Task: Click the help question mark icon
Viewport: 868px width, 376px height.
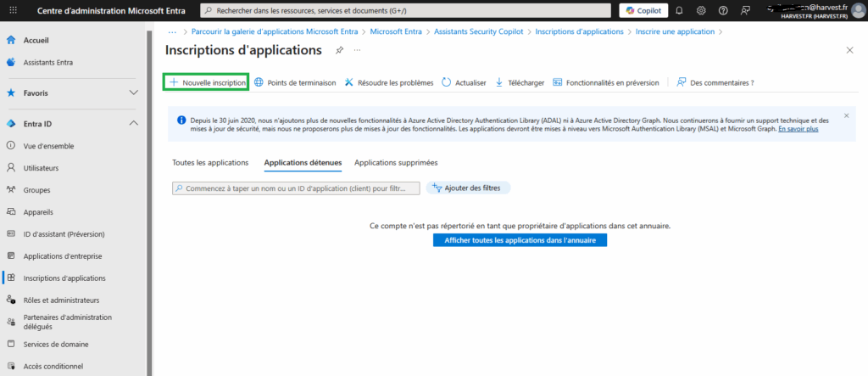Action: [723, 11]
